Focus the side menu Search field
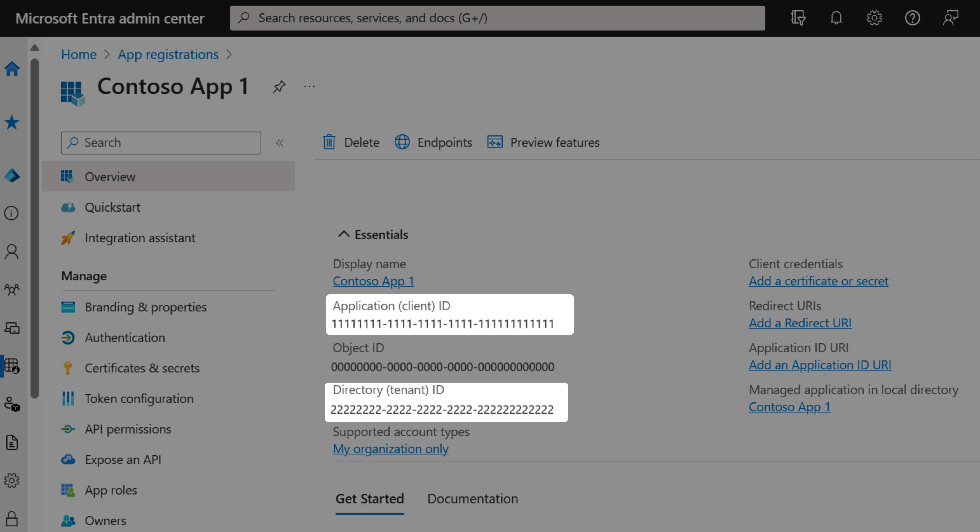The height and width of the screenshot is (532, 980). click(161, 143)
